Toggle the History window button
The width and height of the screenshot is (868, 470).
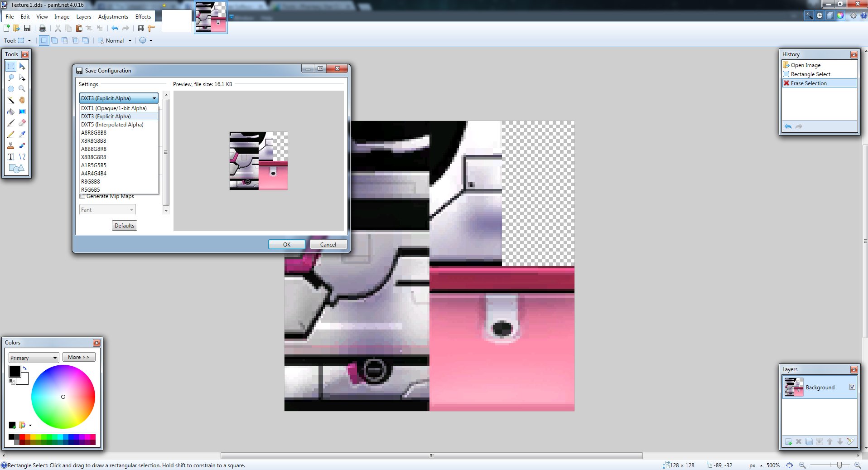[820, 15]
